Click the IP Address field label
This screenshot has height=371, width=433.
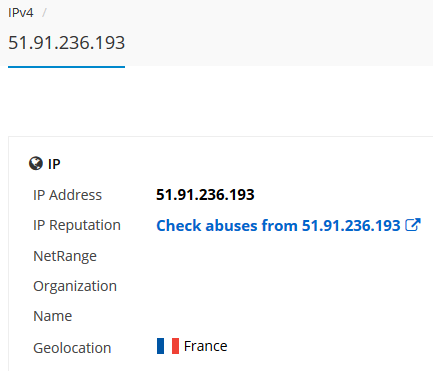[67, 195]
